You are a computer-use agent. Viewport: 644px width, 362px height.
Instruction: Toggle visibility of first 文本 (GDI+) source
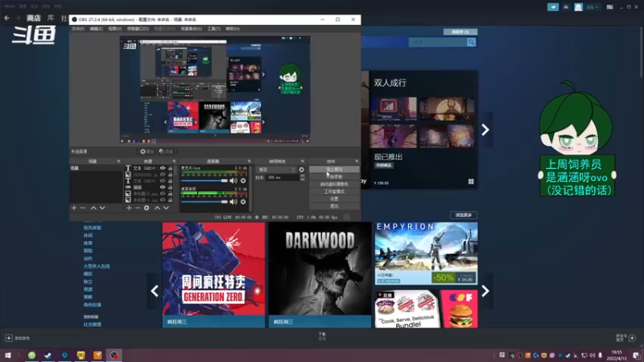pyautogui.click(x=163, y=168)
